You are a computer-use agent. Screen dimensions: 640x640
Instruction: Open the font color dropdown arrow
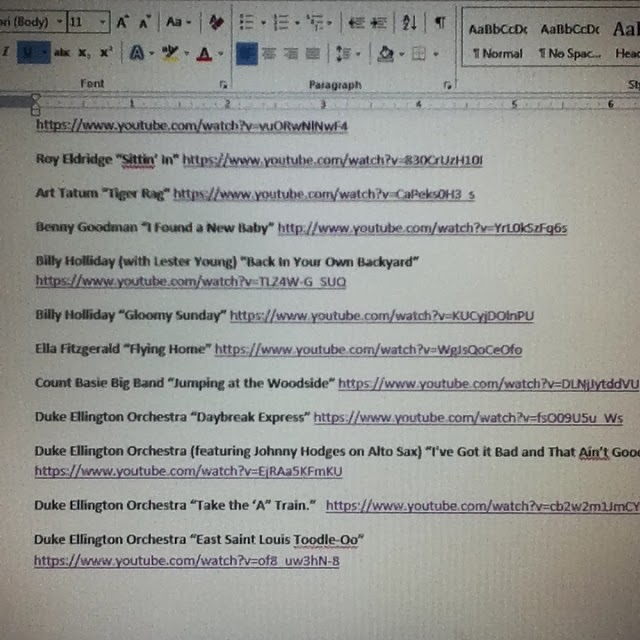221,53
